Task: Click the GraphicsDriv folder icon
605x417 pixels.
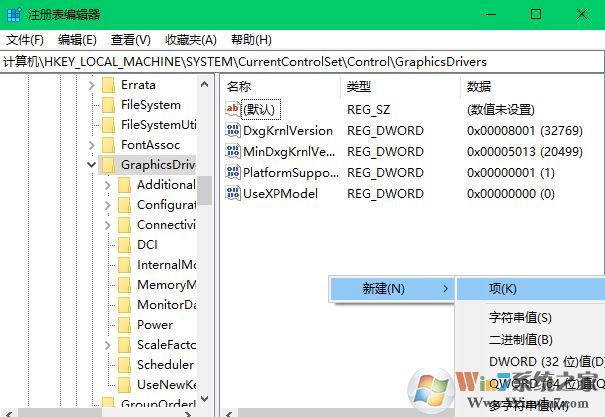Action: click(108, 165)
